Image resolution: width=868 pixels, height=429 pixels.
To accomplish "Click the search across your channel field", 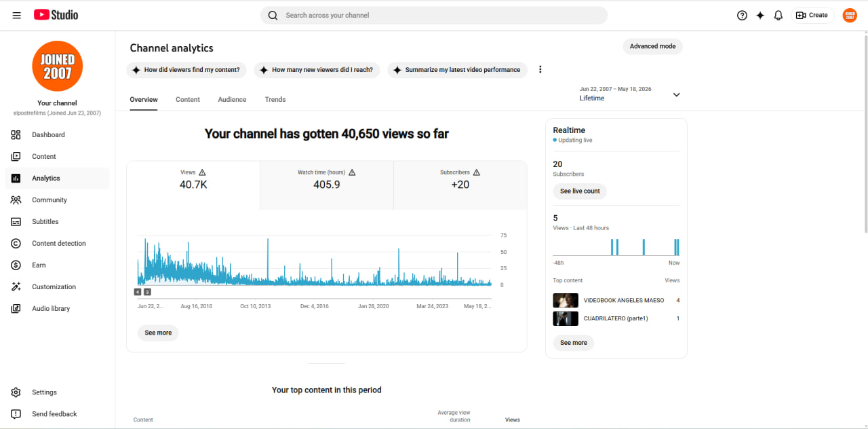I will click(434, 15).
